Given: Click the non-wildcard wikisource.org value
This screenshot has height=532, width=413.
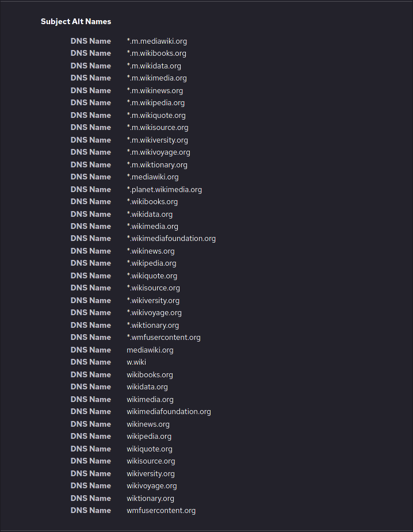Looking at the screenshot, I should click(x=151, y=461).
